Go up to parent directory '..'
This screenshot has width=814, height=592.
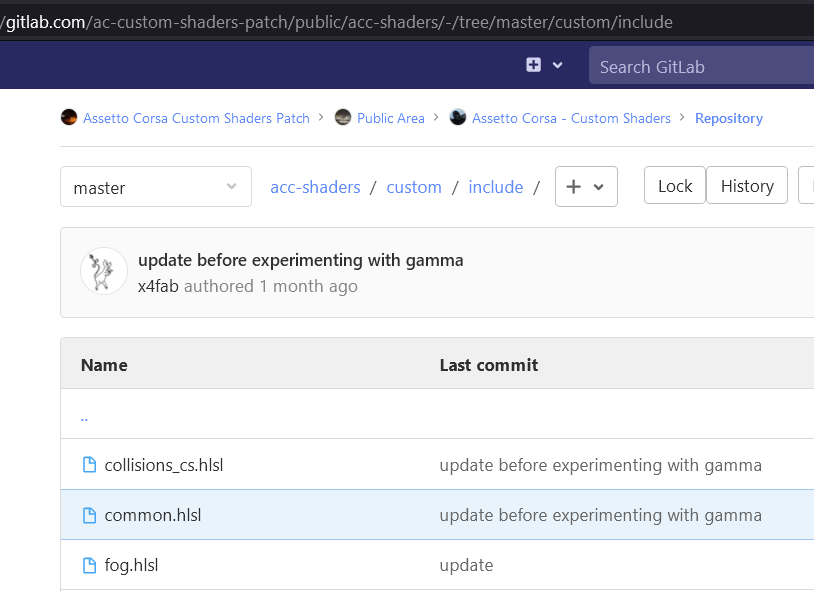tap(84, 418)
